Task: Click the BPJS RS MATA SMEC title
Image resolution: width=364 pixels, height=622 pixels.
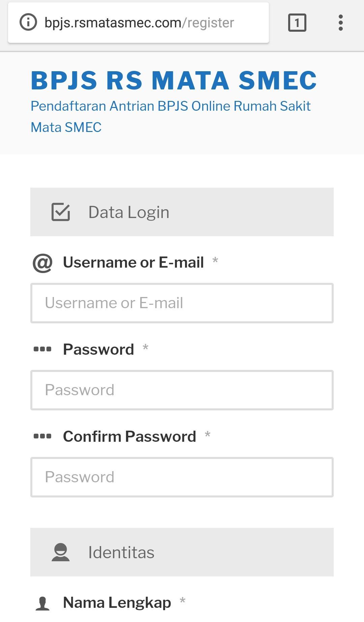Action: pyautogui.click(x=174, y=80)
